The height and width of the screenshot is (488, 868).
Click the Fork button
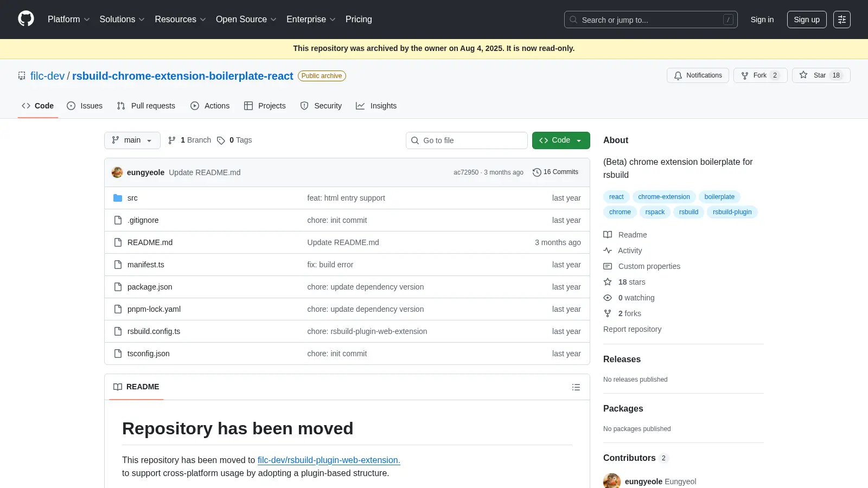(x=760, y=75)
